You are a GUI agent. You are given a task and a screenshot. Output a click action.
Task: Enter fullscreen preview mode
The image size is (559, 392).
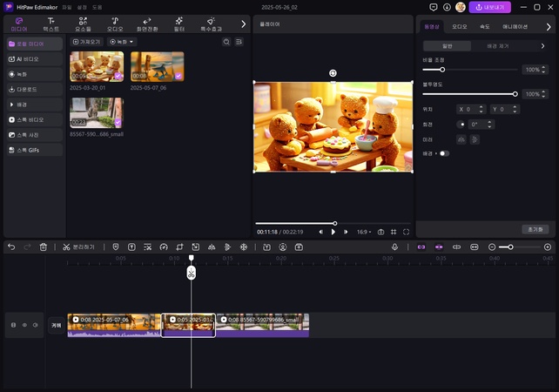(x=406, y=232)
